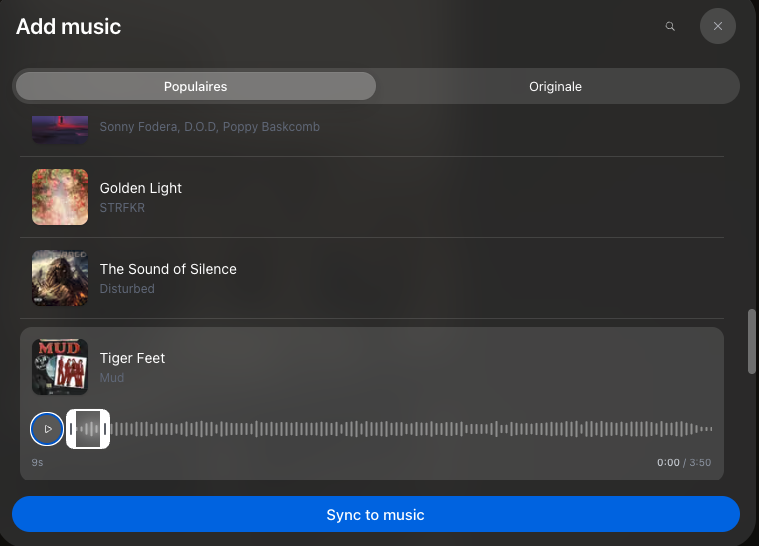759x546 pixels.
Task: Select the Tiger Feet track title
Action: coord(132,358)
